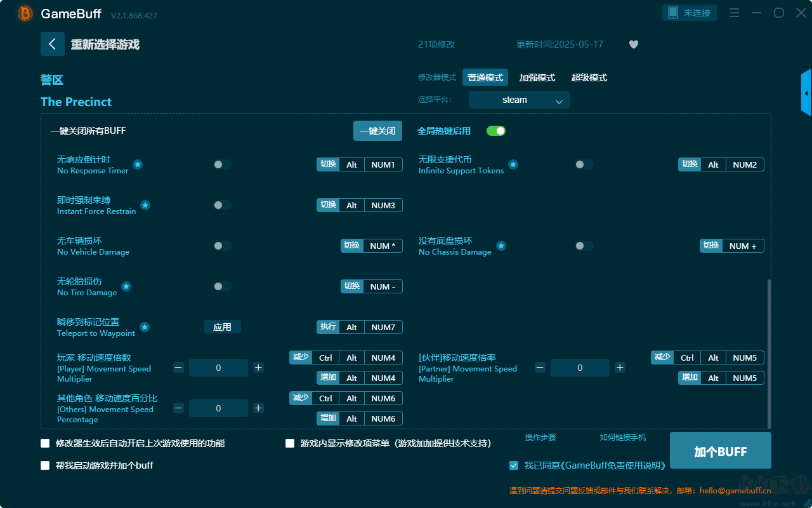Click the 更新时间:2025-05-17 text
812x508 pixels.
click(560, 44)
